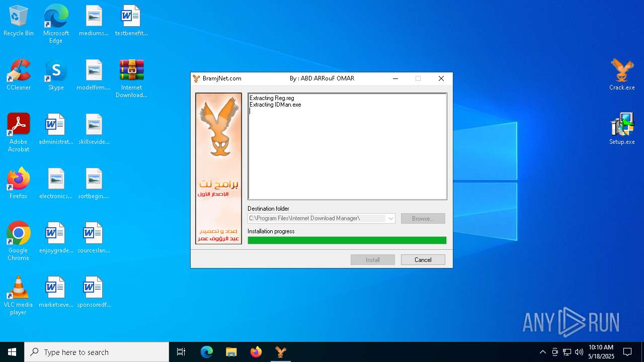The width and height of the screenshot is (644, 362).
Task: Select the Crack.exe desktop icon
Action: [x=622, y=75]
